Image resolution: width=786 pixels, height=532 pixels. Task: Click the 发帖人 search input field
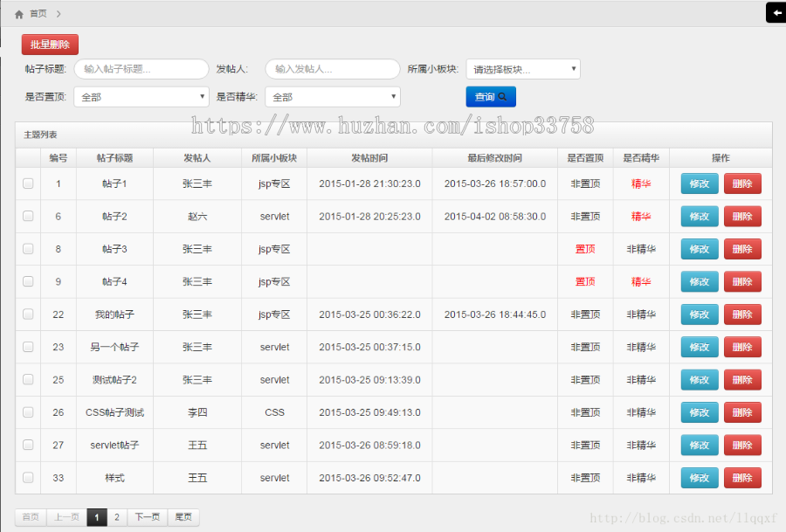pyautogui.click(x=332, y=68)
